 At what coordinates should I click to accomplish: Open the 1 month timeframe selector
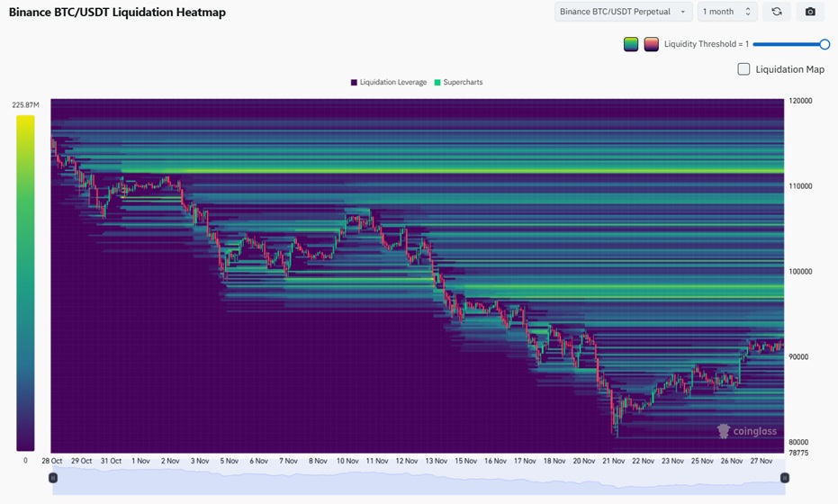[x=727, y=11]
